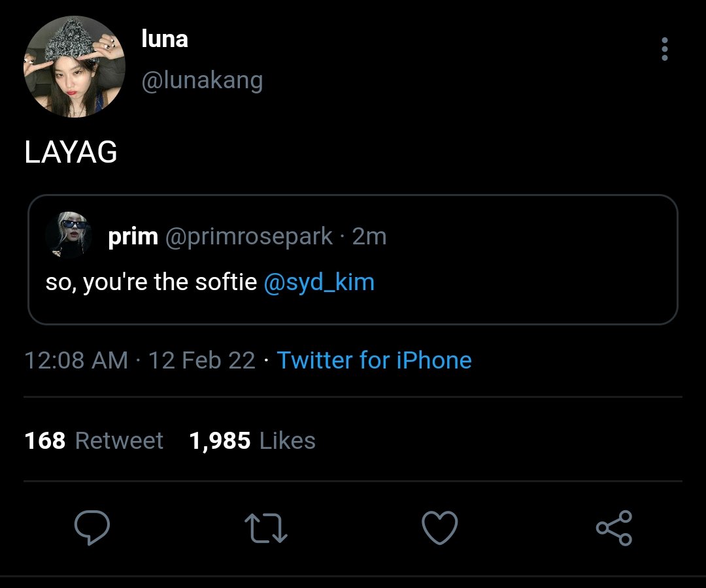The image size is (706, 588).
Task: Tap the name prim in quoted tweet
Action: point(133,237)
